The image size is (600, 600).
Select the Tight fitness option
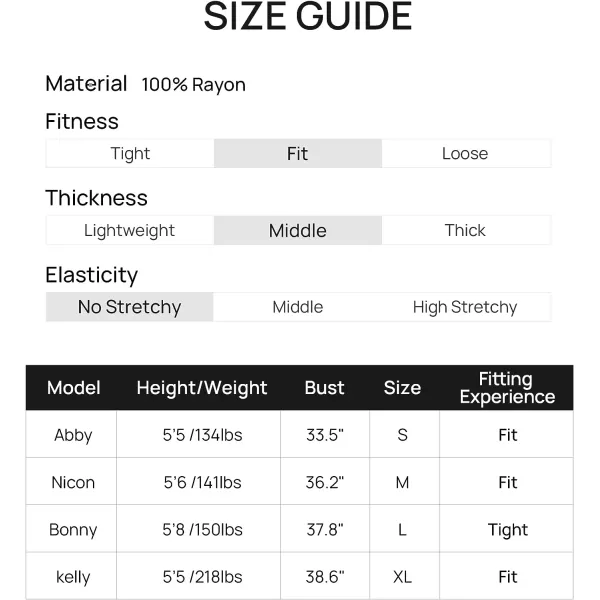point(130,154)
